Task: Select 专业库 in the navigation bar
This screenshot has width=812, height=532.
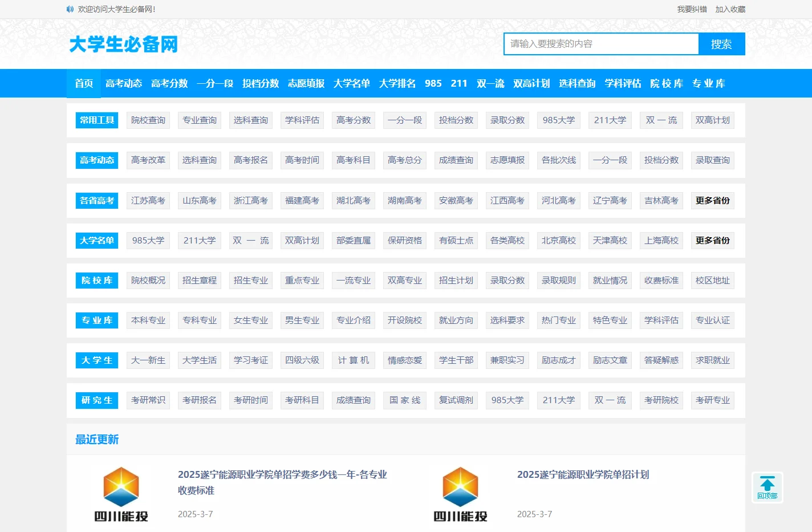Action: [708, 83]
